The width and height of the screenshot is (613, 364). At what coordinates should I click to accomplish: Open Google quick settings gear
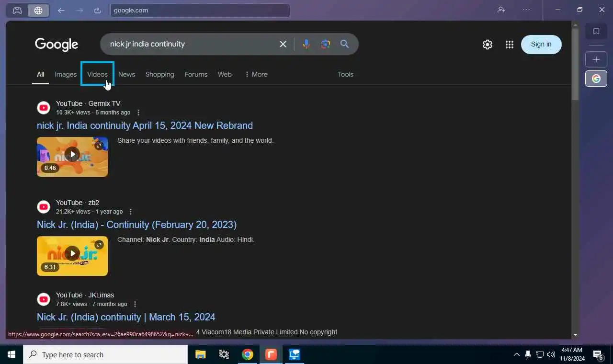click(488, 45)
